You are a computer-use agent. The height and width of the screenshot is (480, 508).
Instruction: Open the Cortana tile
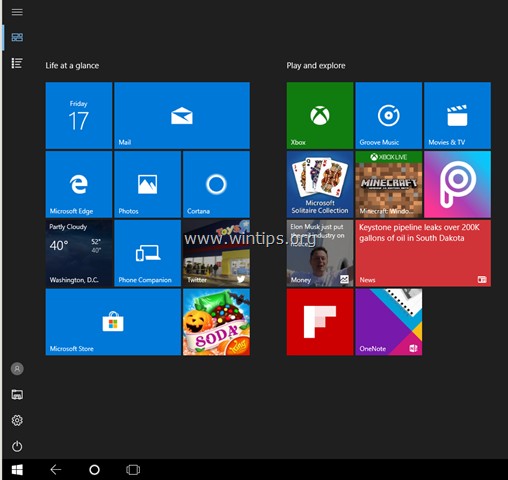pos(216,184)
